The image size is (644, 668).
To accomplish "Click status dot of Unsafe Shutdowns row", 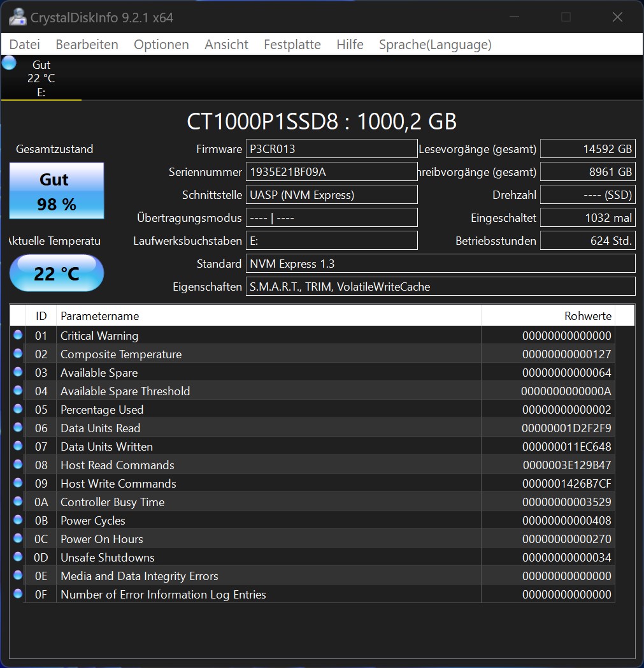I will pos(18,556).
